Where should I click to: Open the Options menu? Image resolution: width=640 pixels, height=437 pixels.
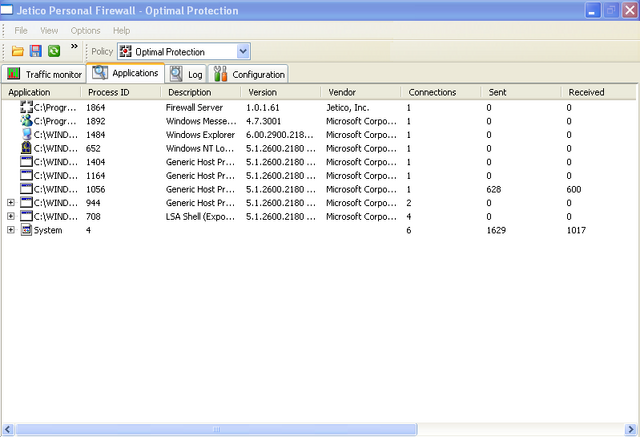coord(85,31)
